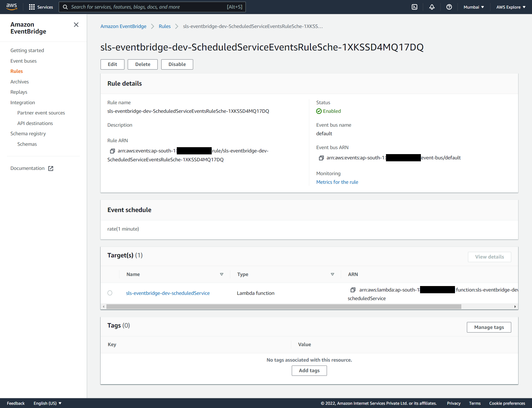This screenshot has height=408, width=532.
Task: Open the notifications bell
Action: (x=432, y=7)
